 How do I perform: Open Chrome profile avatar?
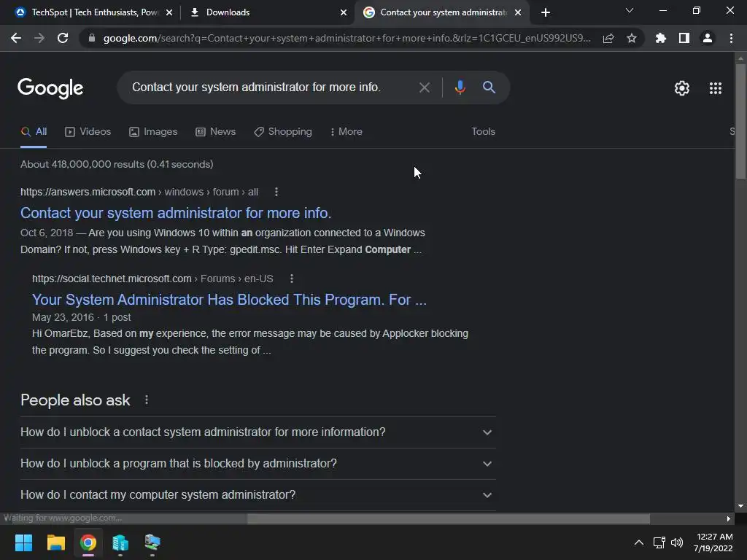click(708, 38)
